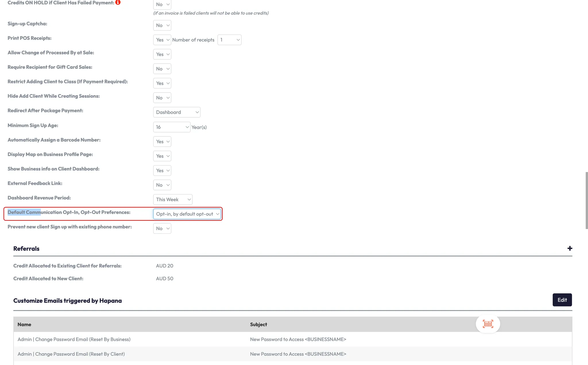588x365 pixels.
Task: Select the Reset By Client email row
Action: coord(71,354)
